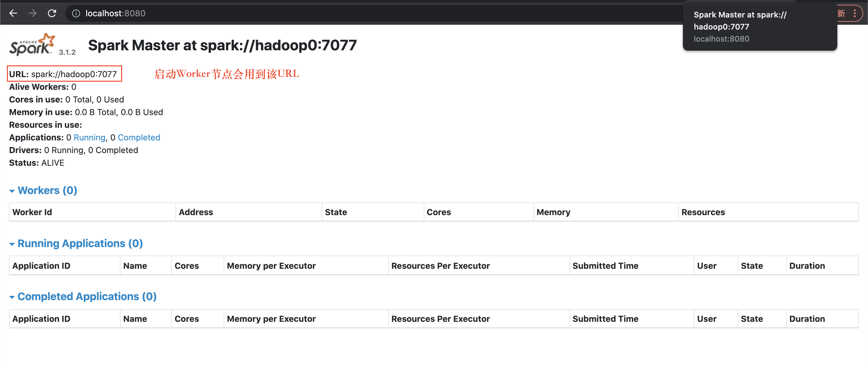
Task: Open the Running applications link
Action: [x=89, y=137]
